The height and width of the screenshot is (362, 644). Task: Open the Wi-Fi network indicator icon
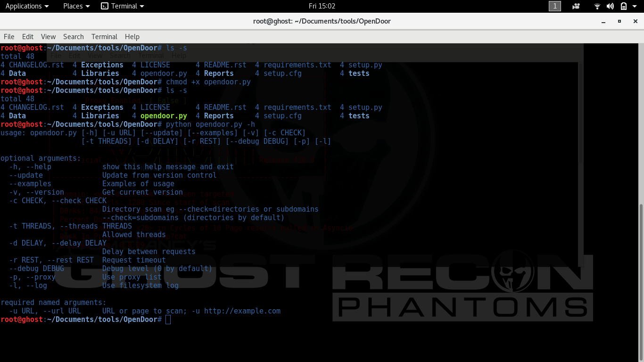point(597,6)
